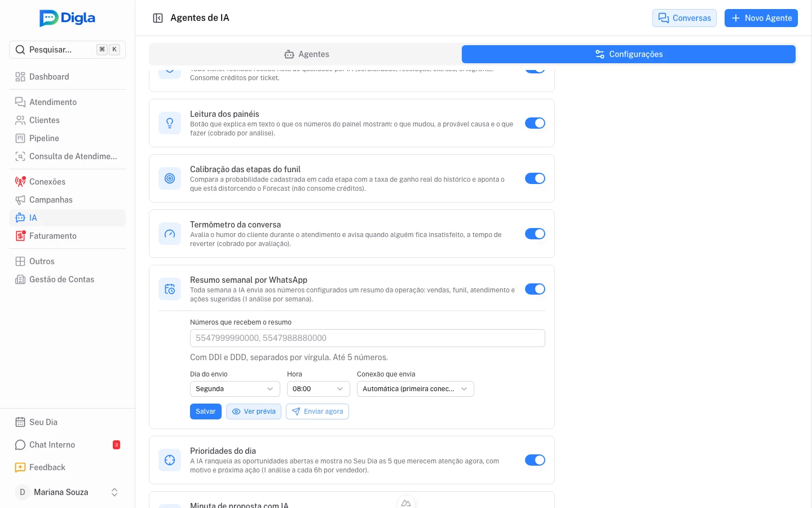The image size is (812, 508).
Task: Open Outros menu item
Action: 67,261
